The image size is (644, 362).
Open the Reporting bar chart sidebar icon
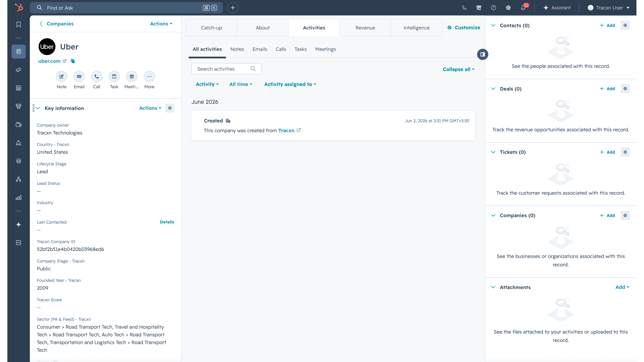18,198
